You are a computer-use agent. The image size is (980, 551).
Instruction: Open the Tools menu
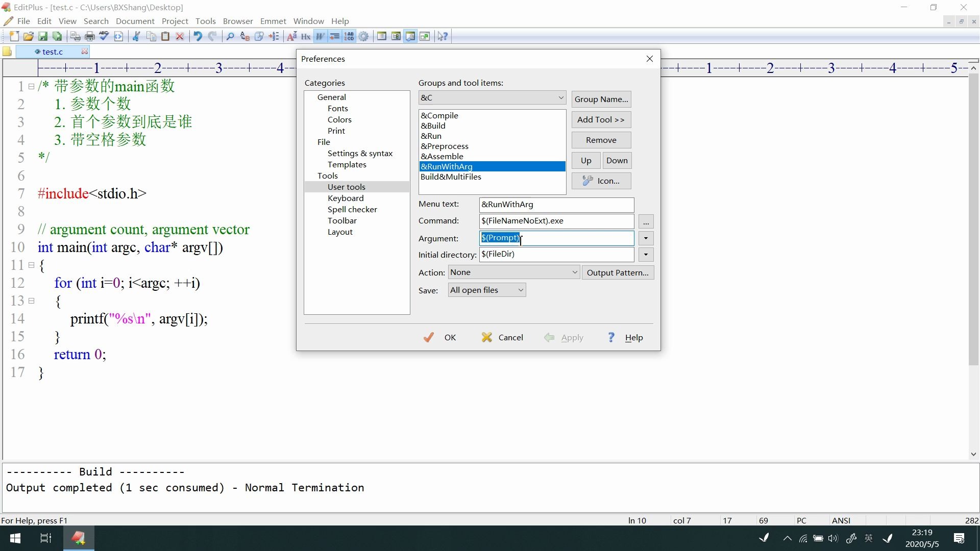[x=206, y=21]
